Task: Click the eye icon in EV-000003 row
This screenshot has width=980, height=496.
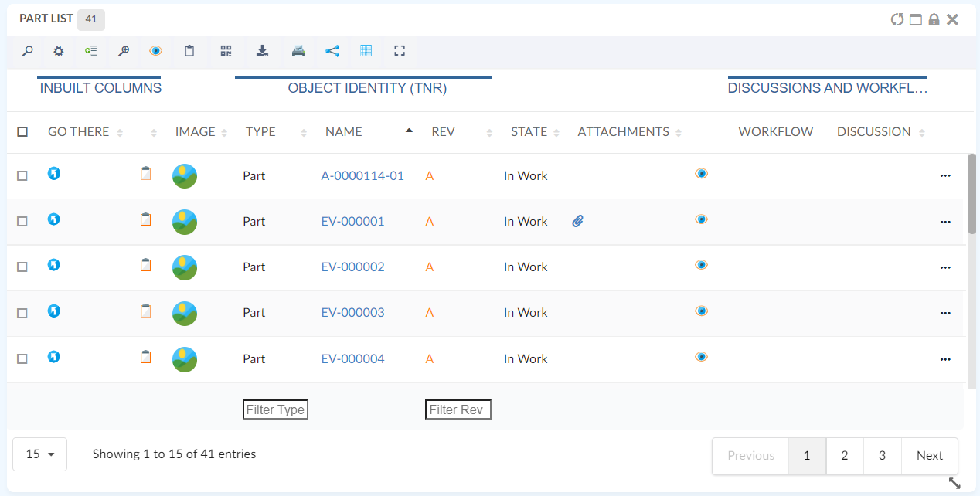Action: coord(701,311)
